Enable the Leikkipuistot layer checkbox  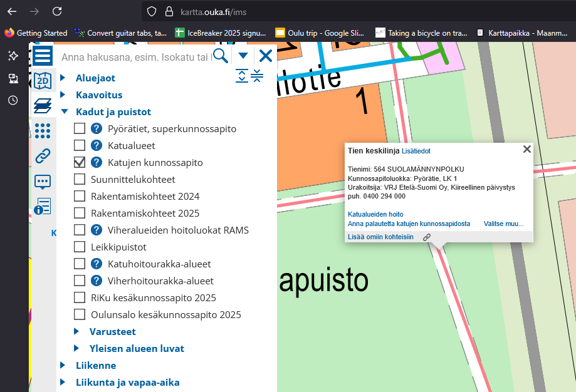[x=80, y=247]
